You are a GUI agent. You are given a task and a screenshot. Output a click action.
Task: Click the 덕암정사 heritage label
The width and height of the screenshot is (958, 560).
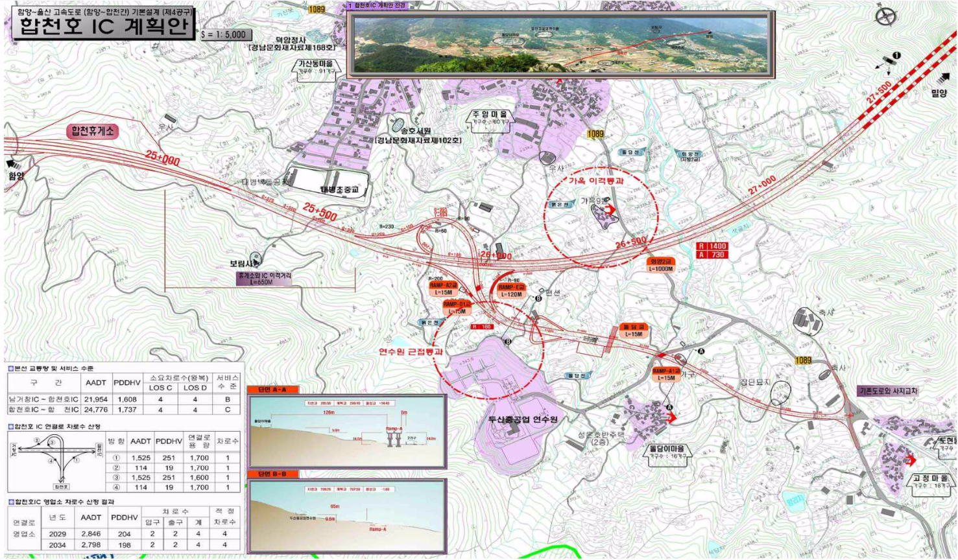293,43
